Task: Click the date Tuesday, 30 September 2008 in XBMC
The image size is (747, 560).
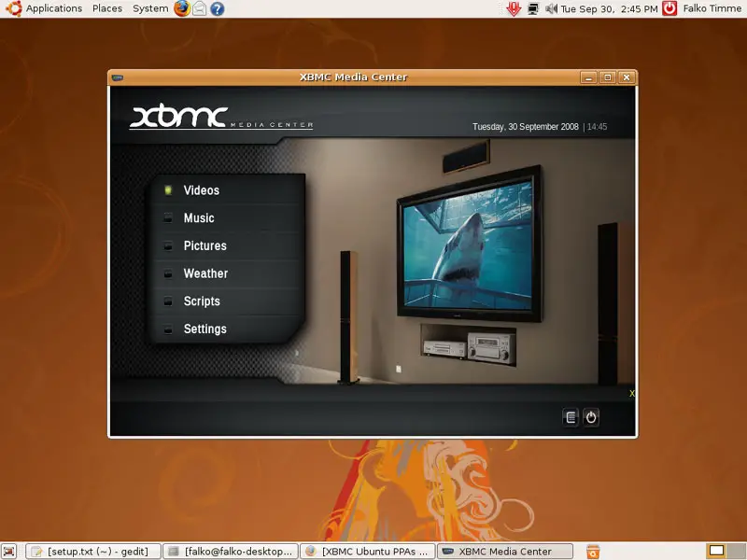Action: [525, 127]
